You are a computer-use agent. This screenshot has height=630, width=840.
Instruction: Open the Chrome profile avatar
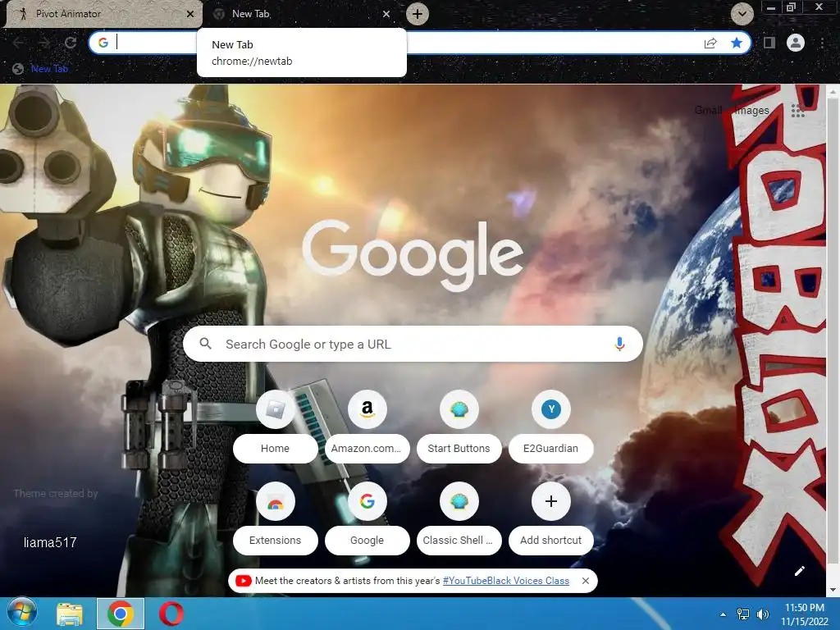coord(796,43)
